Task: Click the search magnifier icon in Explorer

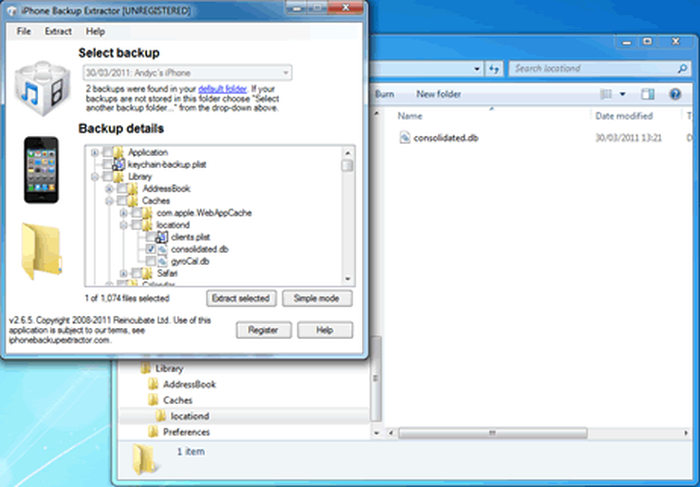Action: (682, 69)
